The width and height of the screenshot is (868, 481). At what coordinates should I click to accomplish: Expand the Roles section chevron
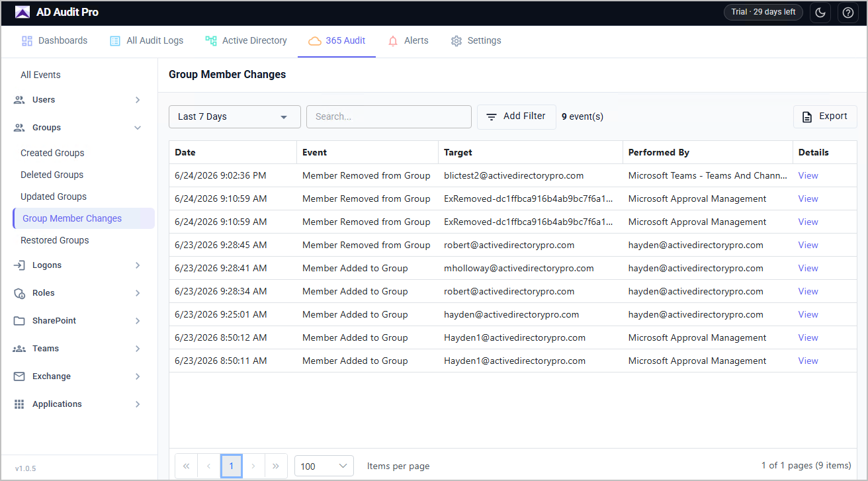point(138,293)
